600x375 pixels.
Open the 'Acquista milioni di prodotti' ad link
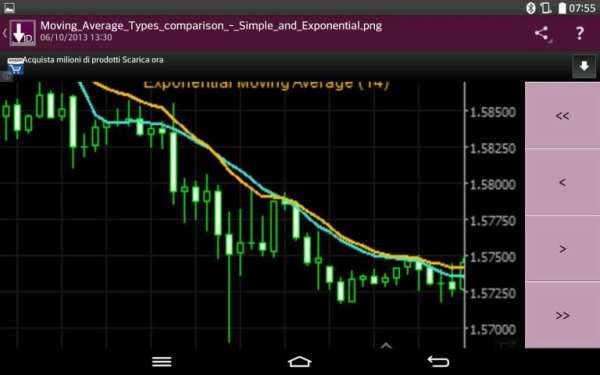coord(93,60)
